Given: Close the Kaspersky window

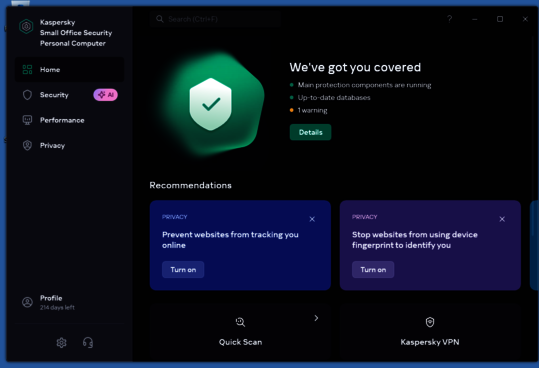Looking at the screenshot, I should (525, 19).
